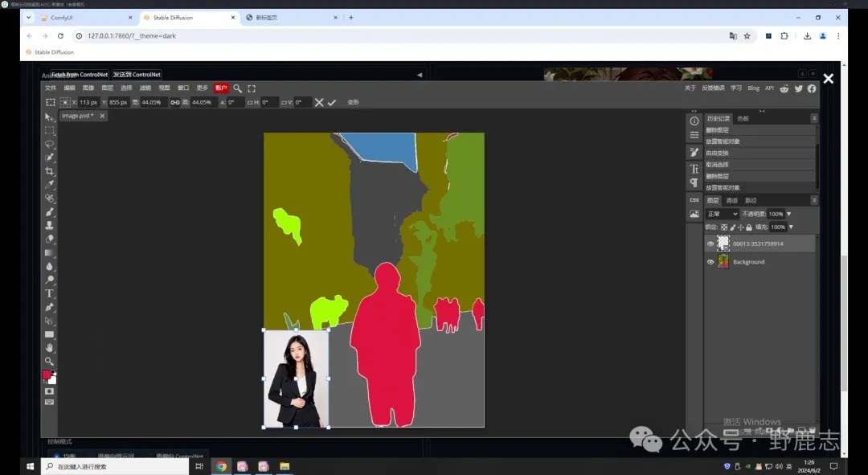This screenshot has width=868, height=475.
Task: Select the Blur drop tool
Action: pos(49,266)
